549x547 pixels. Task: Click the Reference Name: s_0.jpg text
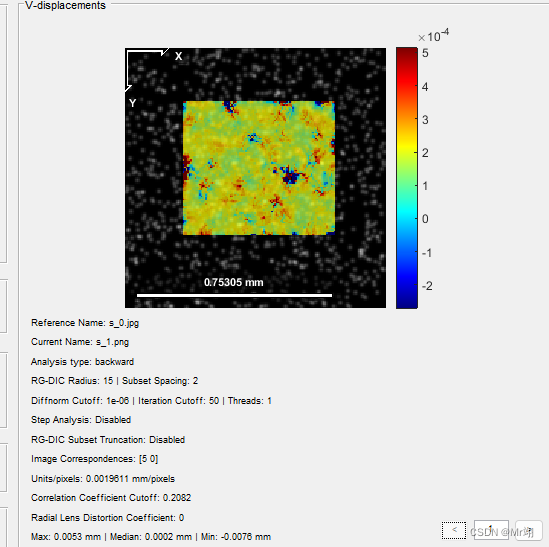85,323
